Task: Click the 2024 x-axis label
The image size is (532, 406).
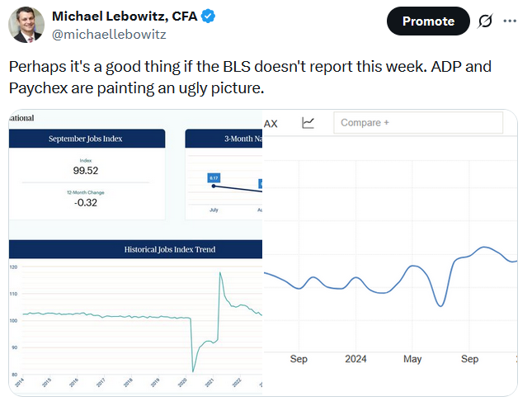Action: pos(355,359)
